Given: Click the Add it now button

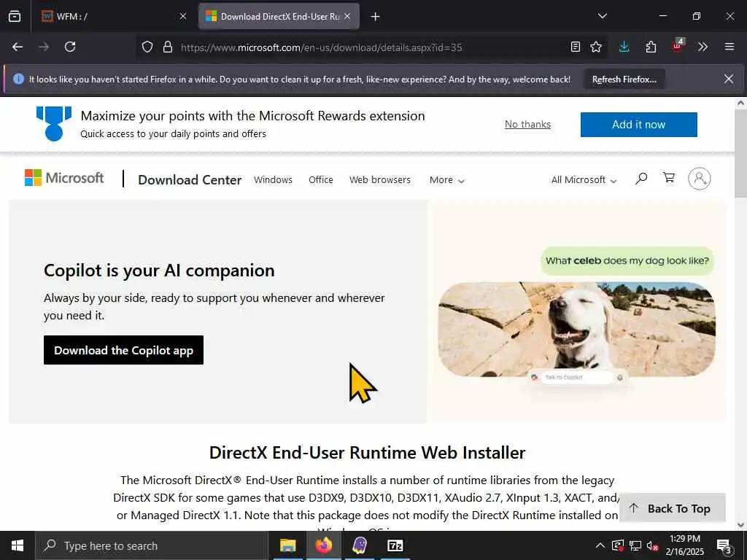Looking at the screenshot, I should click(x=638, y=124).
